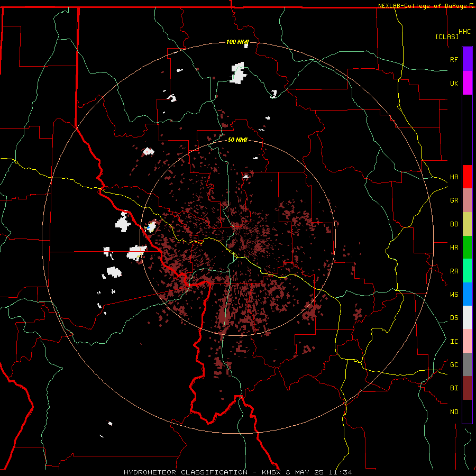Click the BI legend label

coord(454,388)
